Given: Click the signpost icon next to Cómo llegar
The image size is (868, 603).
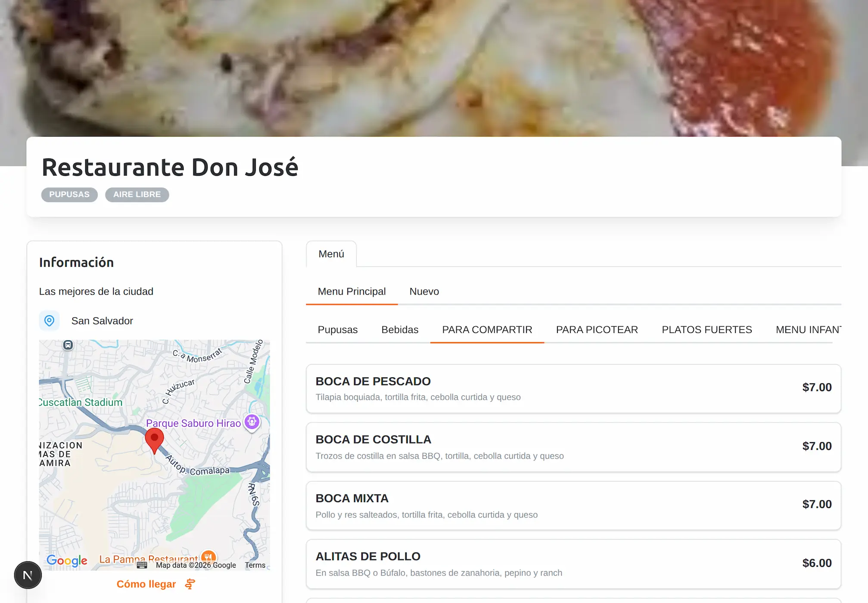Looking at the screenshot, I should (190, 584).
